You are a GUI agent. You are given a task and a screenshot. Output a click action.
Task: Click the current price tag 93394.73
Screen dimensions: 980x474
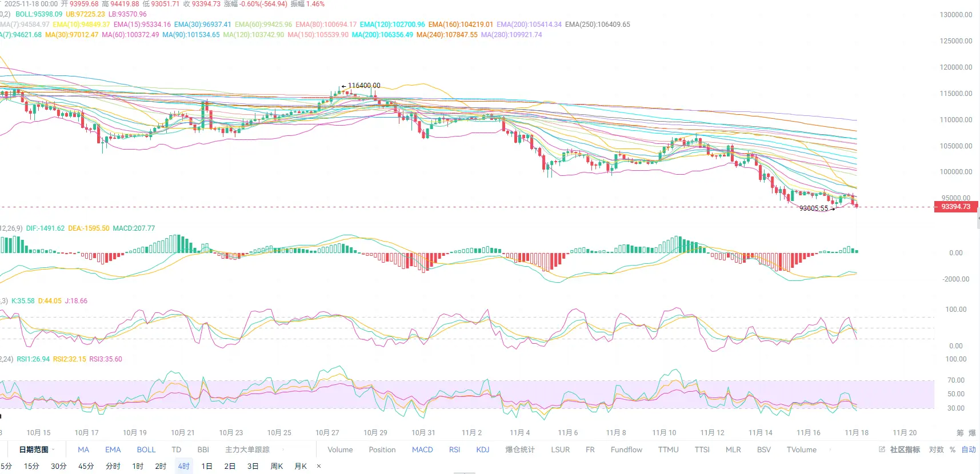click(x=955, y=207)
